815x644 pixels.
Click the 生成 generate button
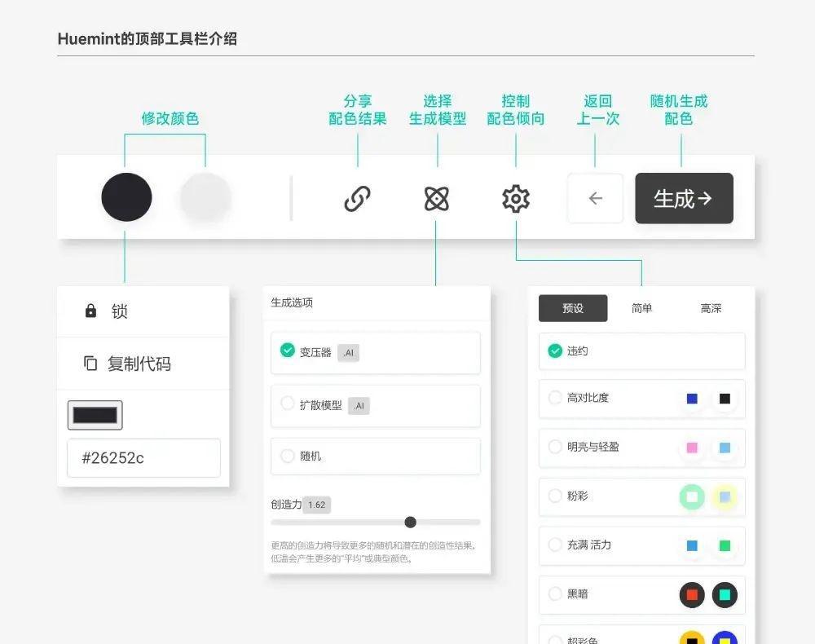684,198
